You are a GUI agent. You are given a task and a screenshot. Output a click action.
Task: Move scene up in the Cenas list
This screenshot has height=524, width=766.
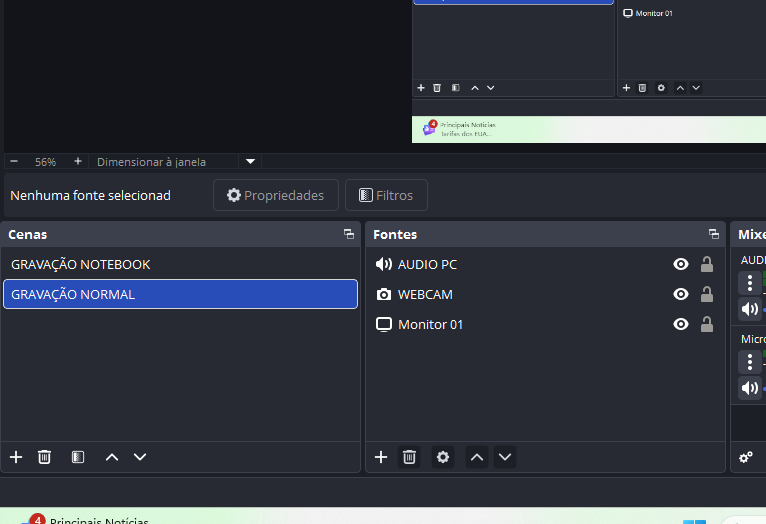point(112,457)
